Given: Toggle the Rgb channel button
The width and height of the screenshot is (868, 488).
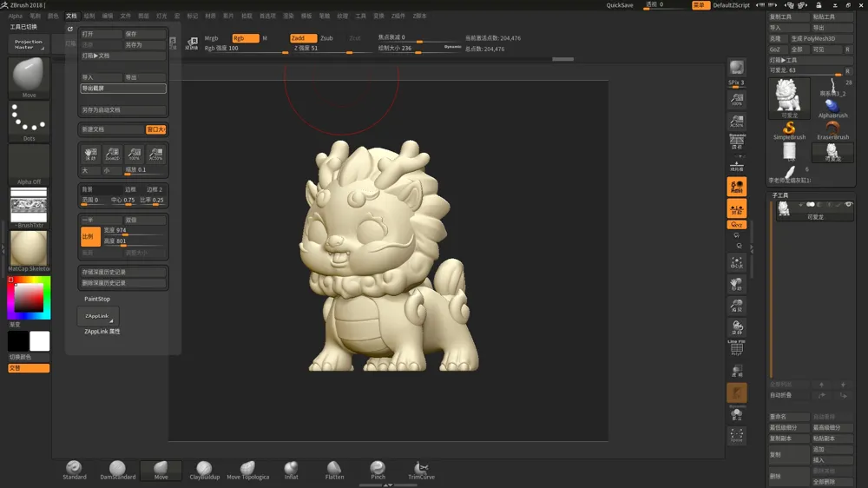Looking at the screenshot, I should click(246, 38).
